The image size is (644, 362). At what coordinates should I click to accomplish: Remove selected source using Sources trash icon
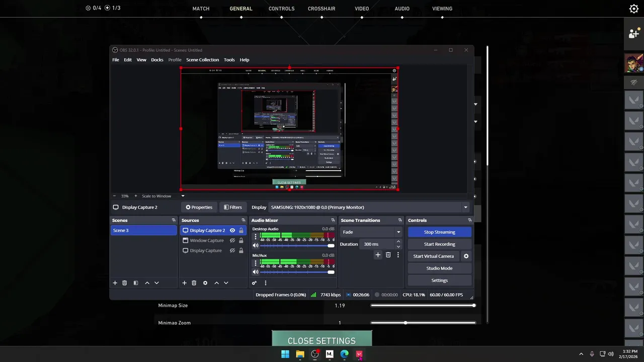tap(194, 283)
